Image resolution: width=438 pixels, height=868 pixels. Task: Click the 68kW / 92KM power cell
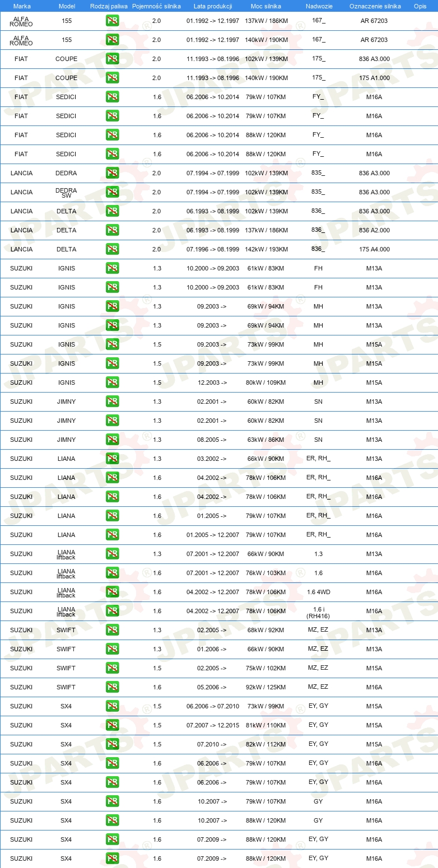point(266,630)
